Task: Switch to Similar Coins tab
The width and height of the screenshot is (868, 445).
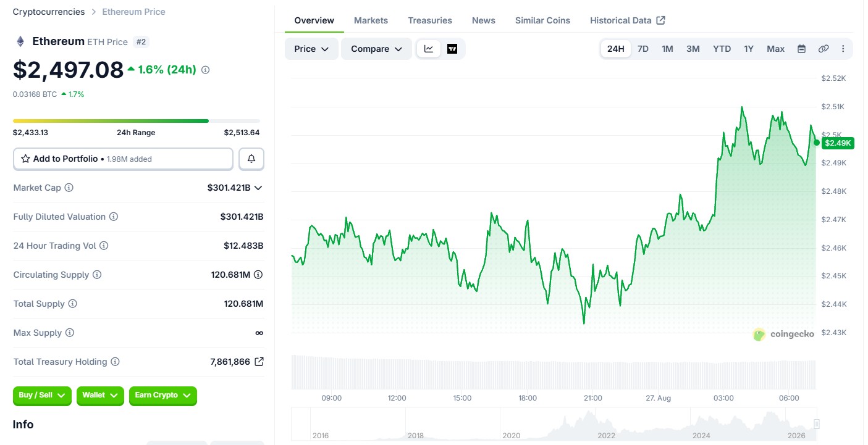Action: [x=543, y=20]
